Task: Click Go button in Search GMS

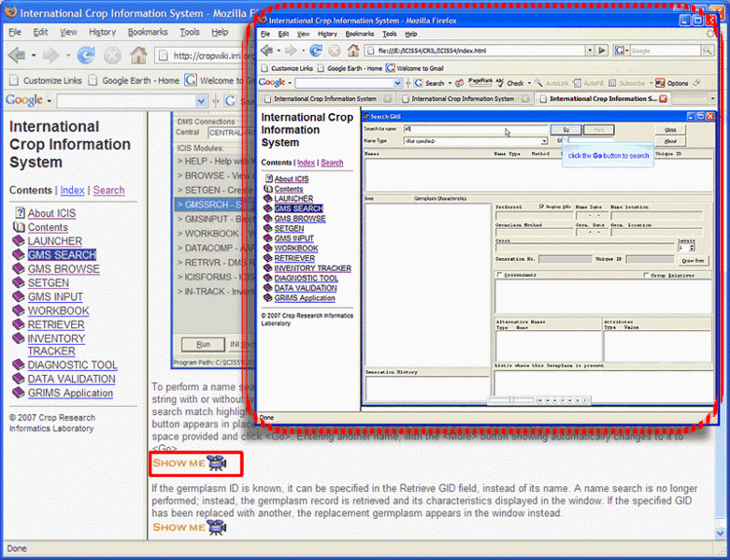Action: (565, 129)
